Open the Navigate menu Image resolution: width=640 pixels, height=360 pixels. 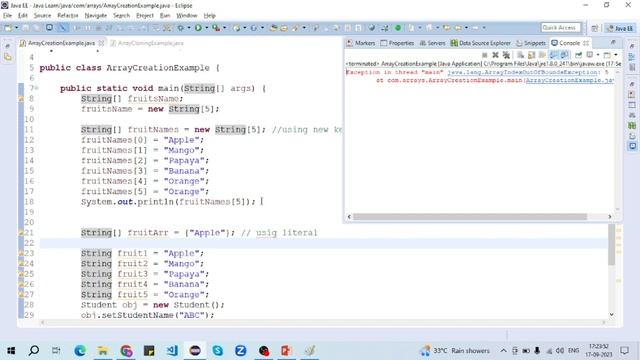pos(96,16)
